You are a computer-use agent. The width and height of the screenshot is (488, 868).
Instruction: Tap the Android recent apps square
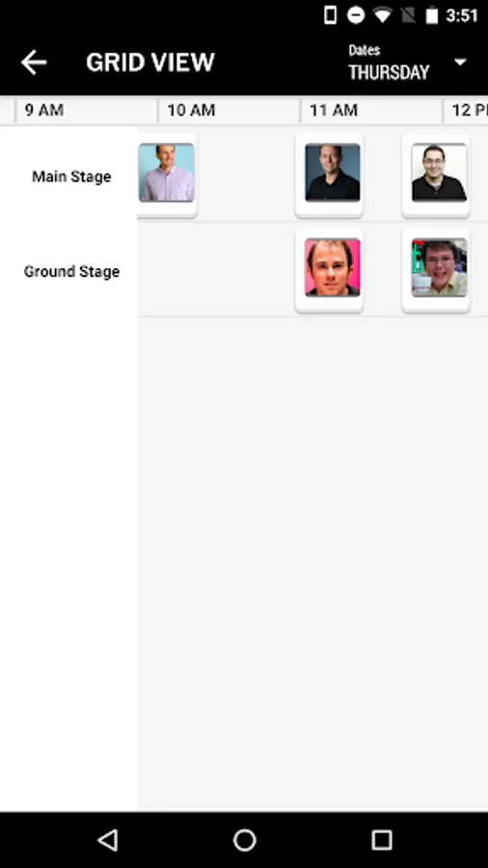click(x=381, y=840)
